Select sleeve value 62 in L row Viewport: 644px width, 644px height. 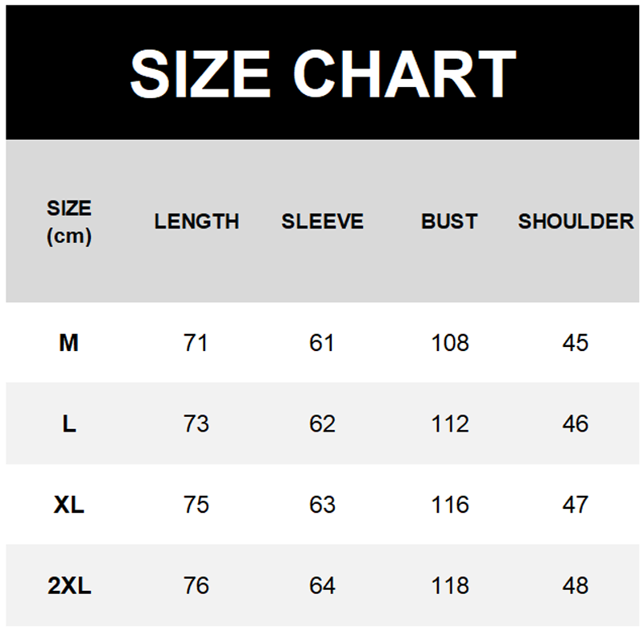322,424
